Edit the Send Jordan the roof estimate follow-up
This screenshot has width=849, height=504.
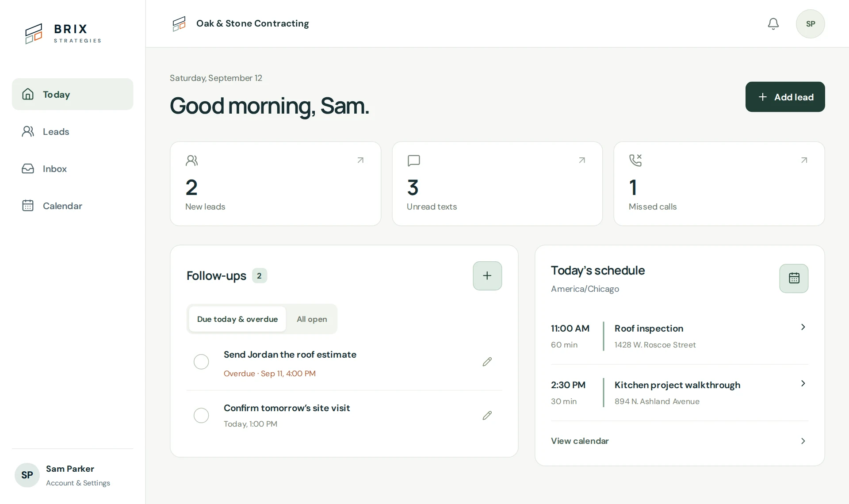coord(487,362)
